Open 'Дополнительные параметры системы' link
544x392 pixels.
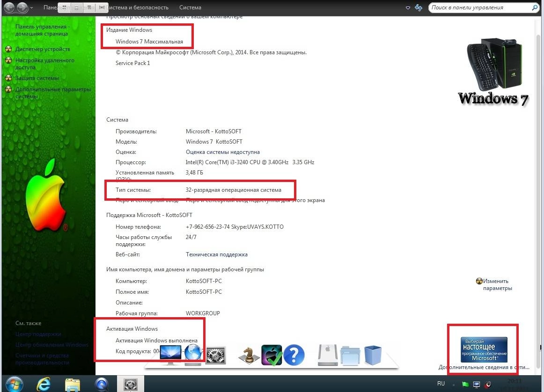coord(53,93)
